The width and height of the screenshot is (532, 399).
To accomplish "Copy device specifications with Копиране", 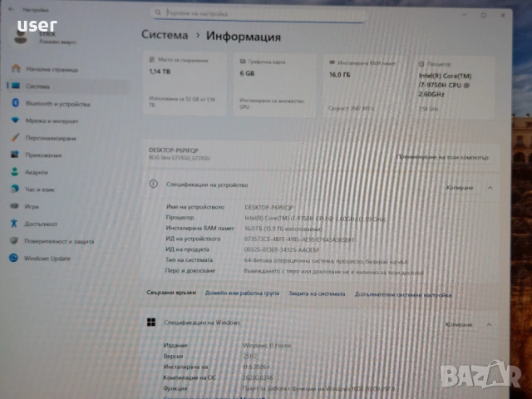I will [460, 188].
